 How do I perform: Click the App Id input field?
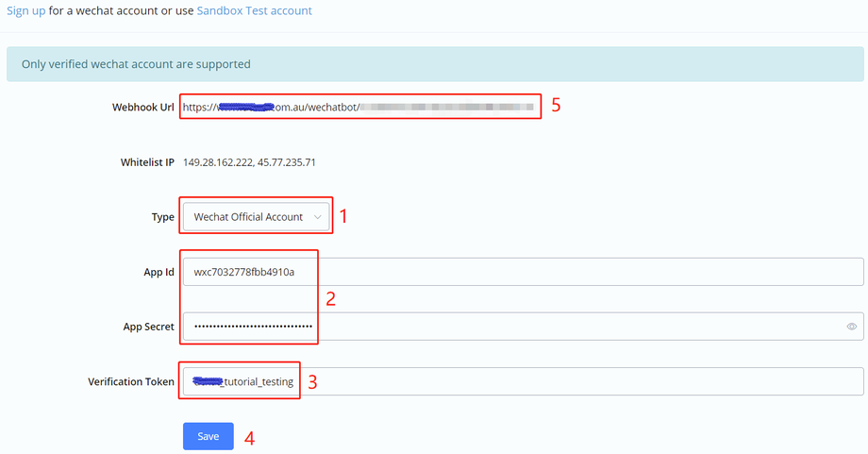[x=523, y=272]
